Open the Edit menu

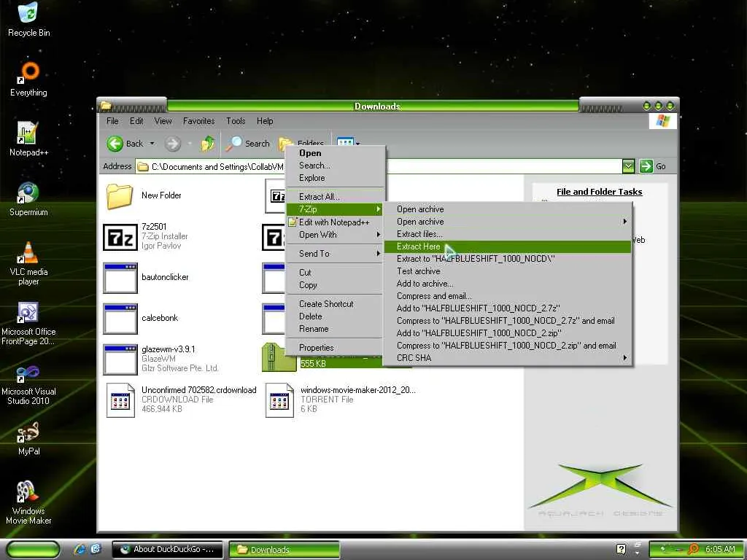(136, 121)
